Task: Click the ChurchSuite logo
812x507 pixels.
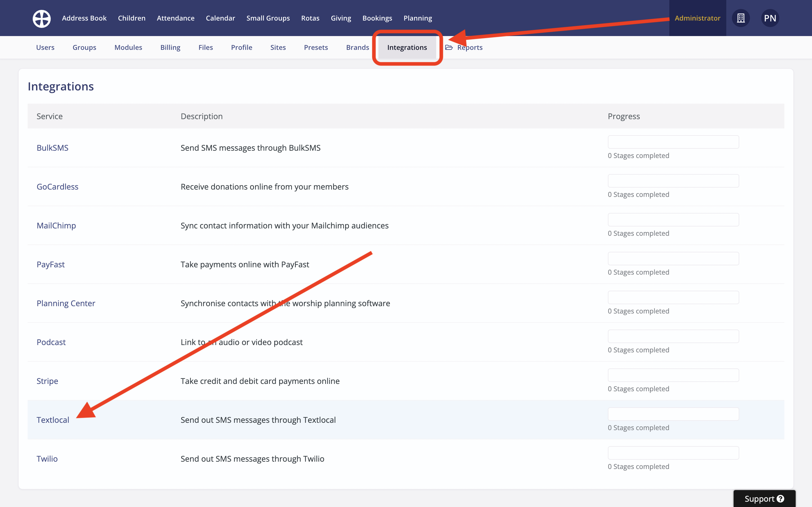Action: coord(41,18)
